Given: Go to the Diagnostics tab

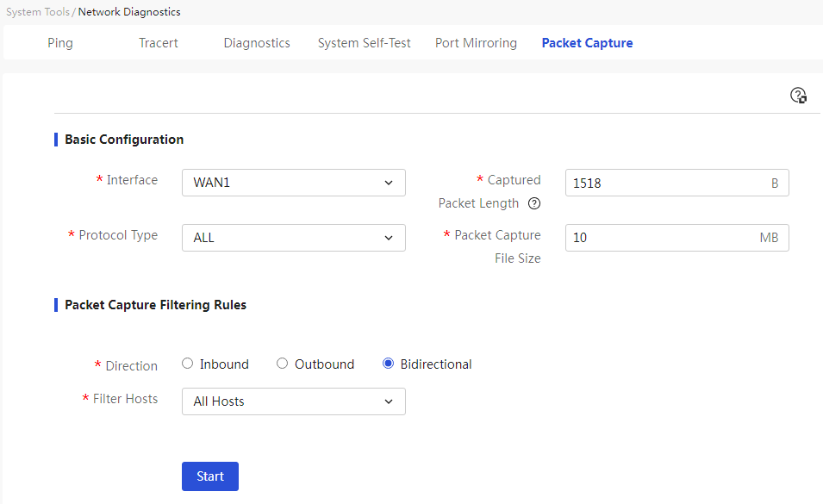Looking at the screenshot, I should pos(257,43).
